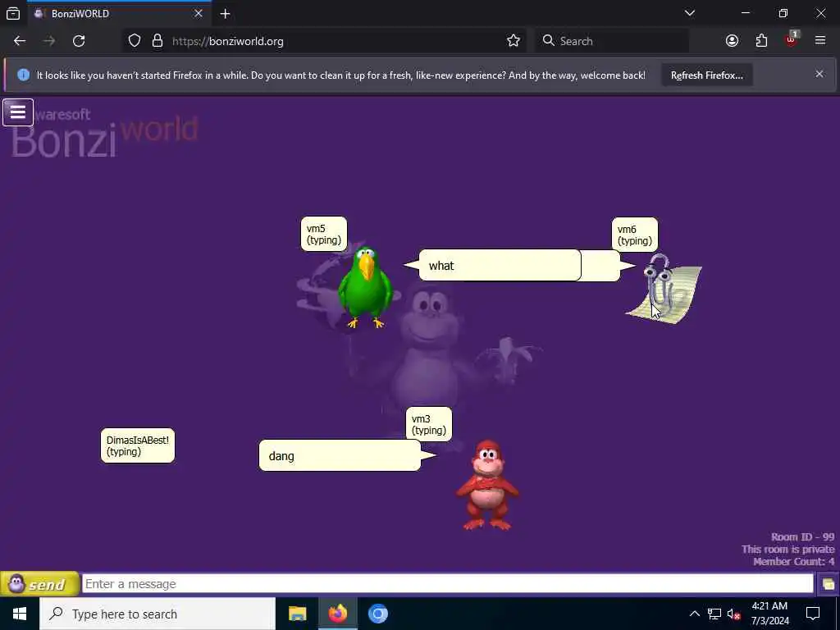Open the Extensions puzzle icon
Image resolution: width=840 pixels, height=630 pixels.
(761, 41)
